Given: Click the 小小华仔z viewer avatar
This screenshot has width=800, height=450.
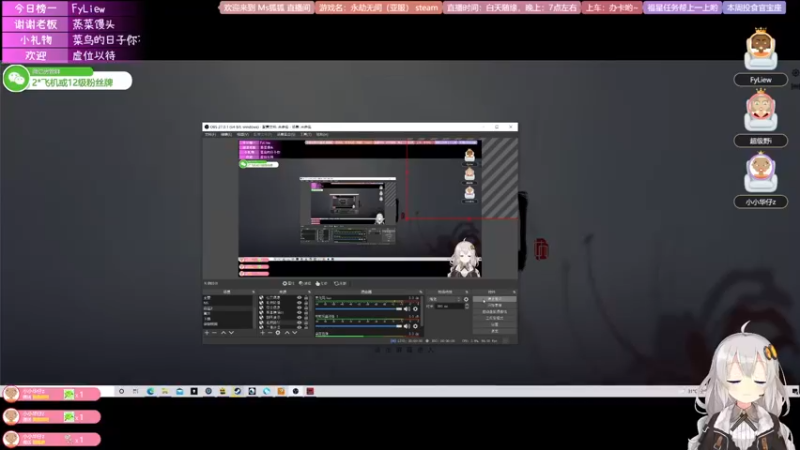Looking at the screenshot, I should 761,172.
